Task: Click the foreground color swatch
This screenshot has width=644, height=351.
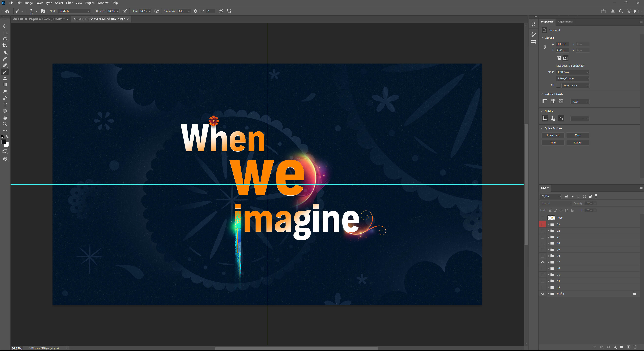Action: pos(4,142)
